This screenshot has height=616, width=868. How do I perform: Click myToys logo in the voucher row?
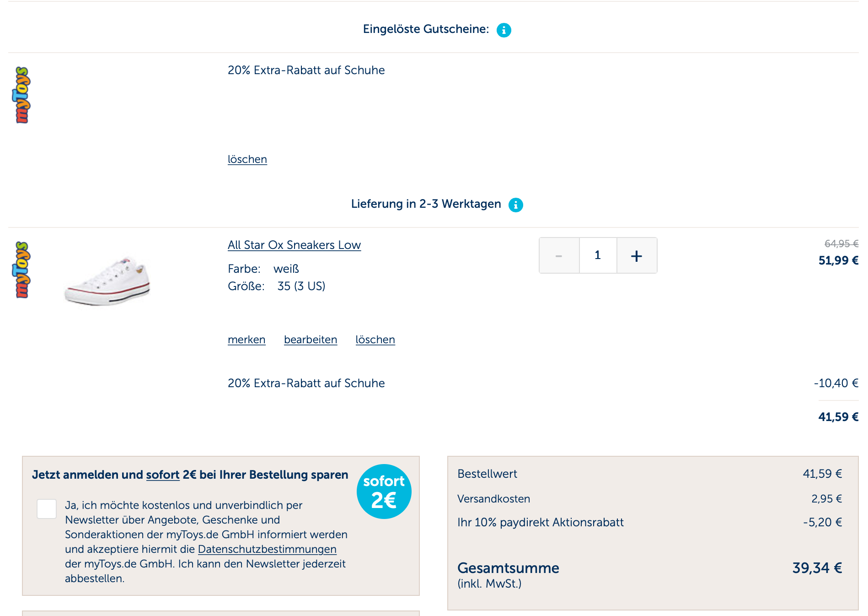tap(22, 95)
